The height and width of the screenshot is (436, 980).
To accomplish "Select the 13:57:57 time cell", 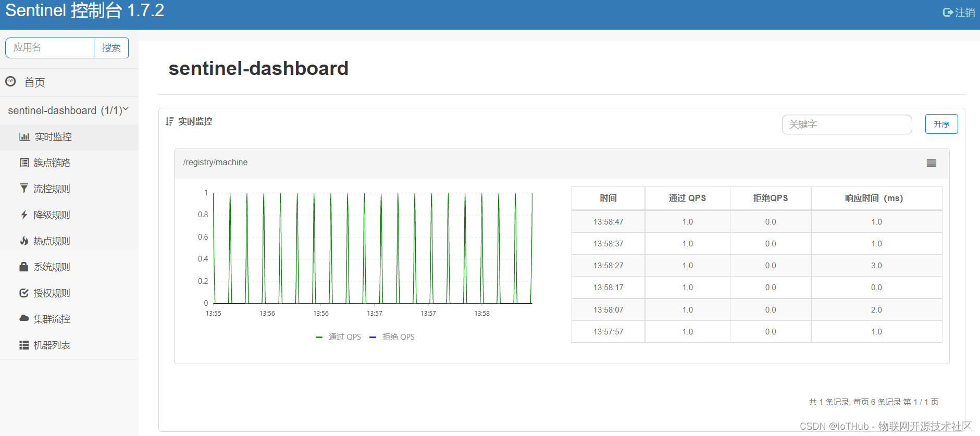I will point(608,332).
